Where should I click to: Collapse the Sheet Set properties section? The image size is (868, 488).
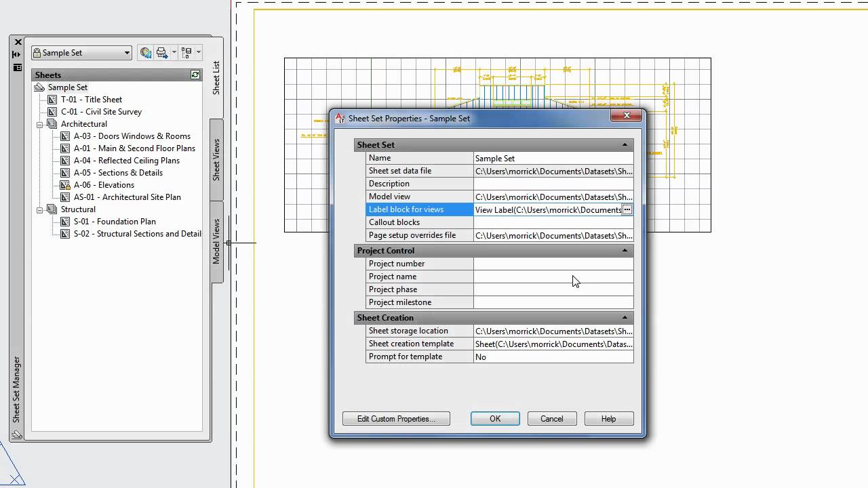[625, 145]
